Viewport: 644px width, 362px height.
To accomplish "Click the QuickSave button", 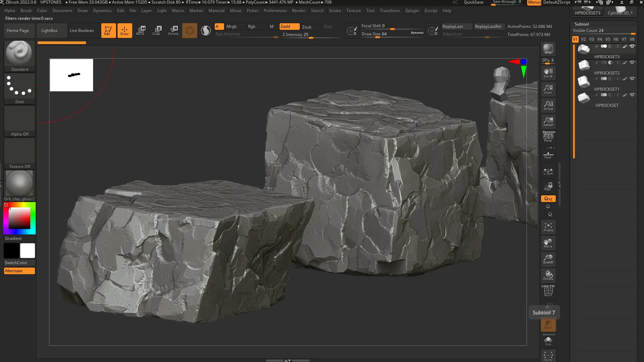I will coord(473,2).
